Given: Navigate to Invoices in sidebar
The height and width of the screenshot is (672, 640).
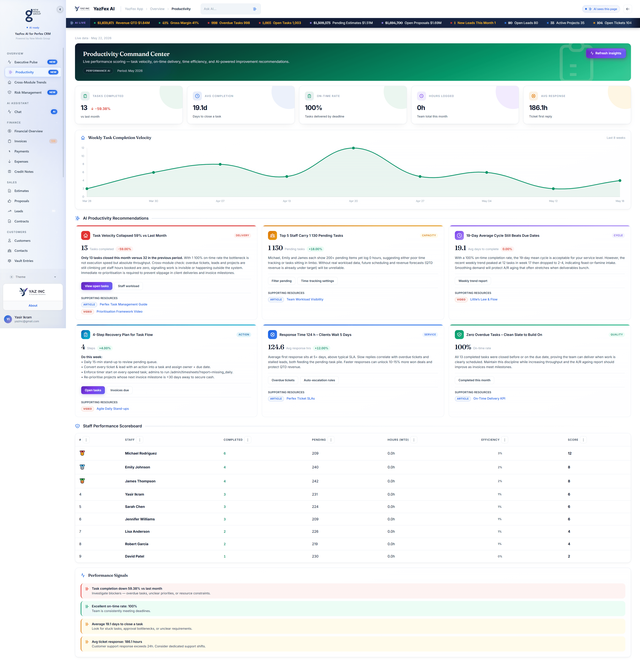Looking at the screenshot, I should (x=33, y=141).
